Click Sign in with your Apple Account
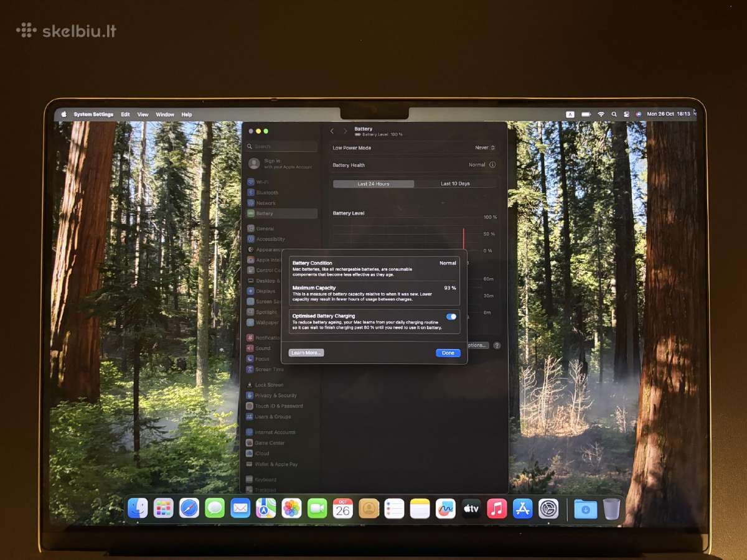Screen dimensions: 747x560 click(x=282, y=164)
